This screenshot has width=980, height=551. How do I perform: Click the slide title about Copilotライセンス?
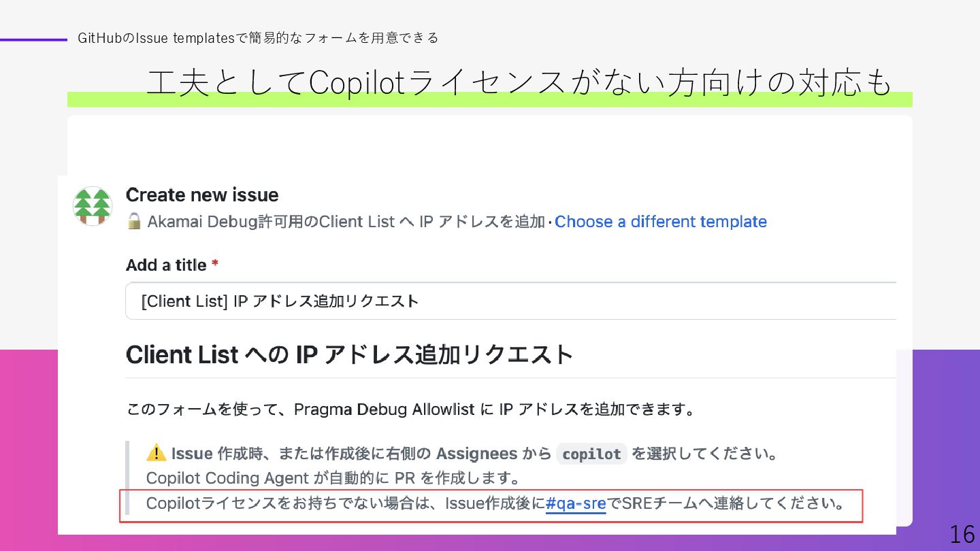[519, 84]
